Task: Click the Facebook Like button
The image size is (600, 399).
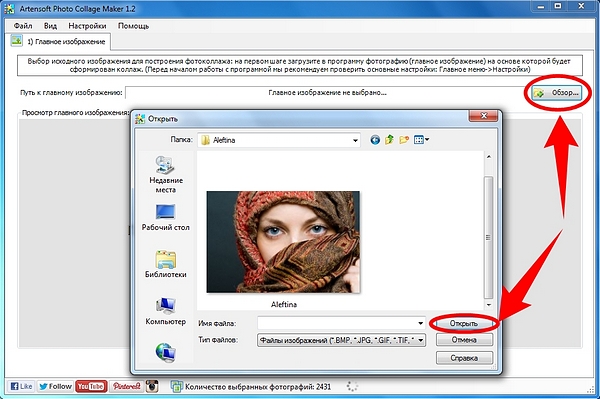Action: click(21, 386)
